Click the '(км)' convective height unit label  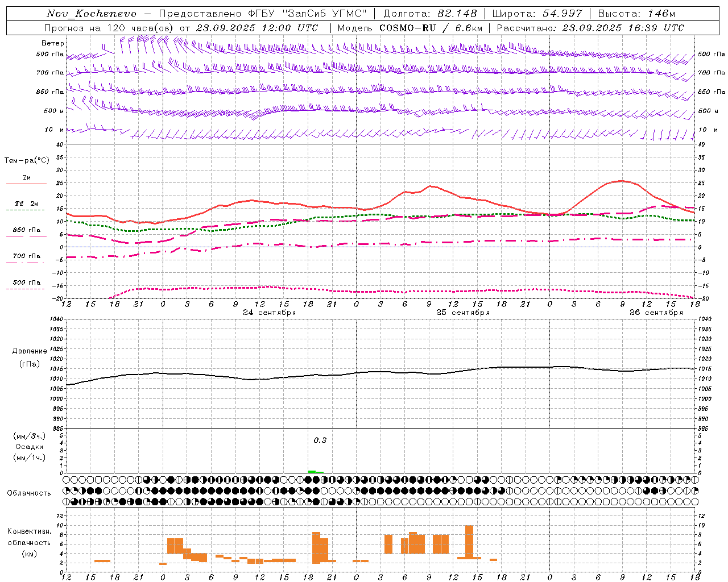(30, 554)
